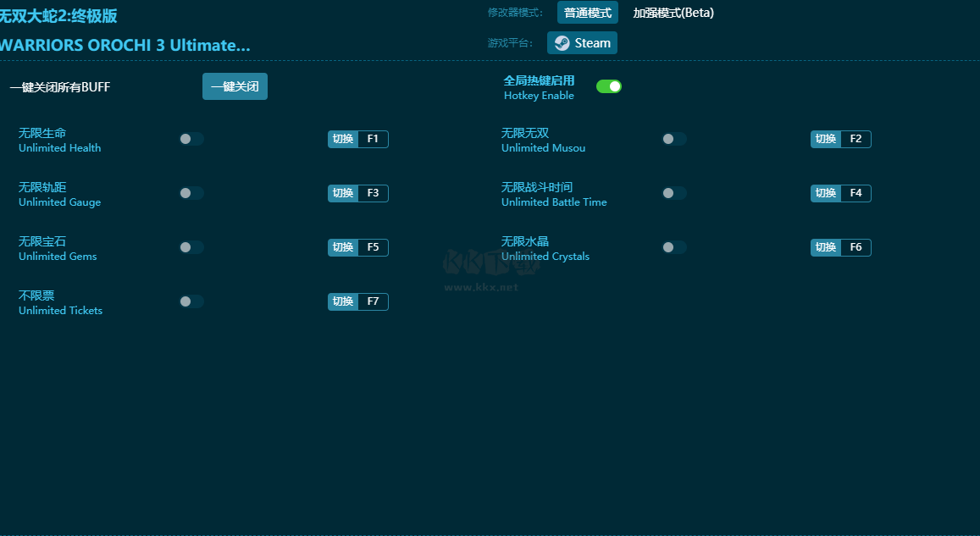Viewport: 980px width, 536px height.
Task: Click 切换 button for F7 hotkey
Action: tap(343, 301)
